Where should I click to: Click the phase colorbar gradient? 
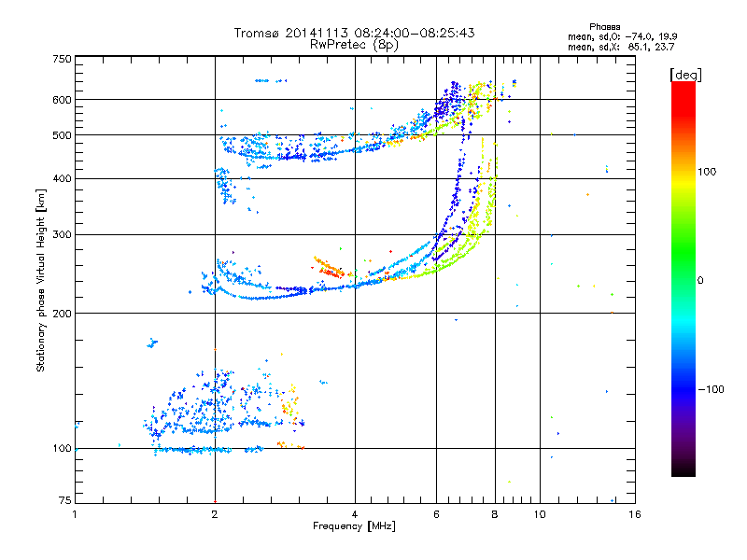coord(684,279)
